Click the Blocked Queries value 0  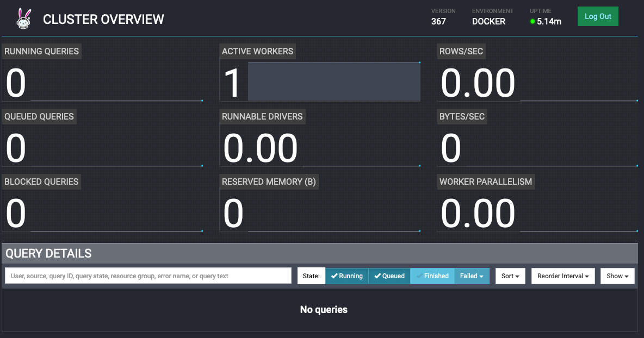[x=16, y=214]
